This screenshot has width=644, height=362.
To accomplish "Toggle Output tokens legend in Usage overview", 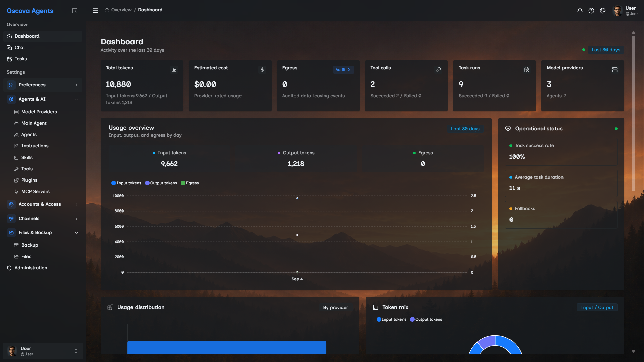I will (x=161, y=183).
